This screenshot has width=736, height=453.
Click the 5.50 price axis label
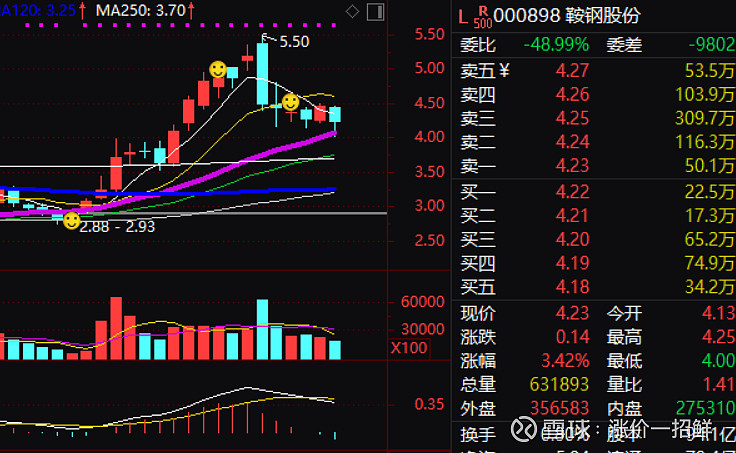[429, 34]
